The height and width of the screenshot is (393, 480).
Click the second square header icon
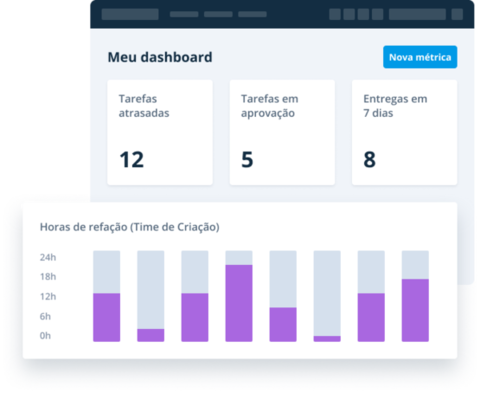click(349, 14)
